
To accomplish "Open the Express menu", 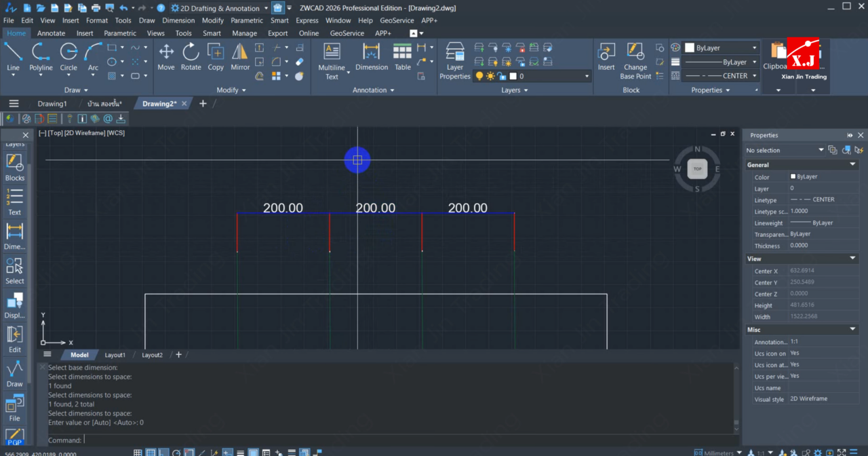I will tap(307, 20).
